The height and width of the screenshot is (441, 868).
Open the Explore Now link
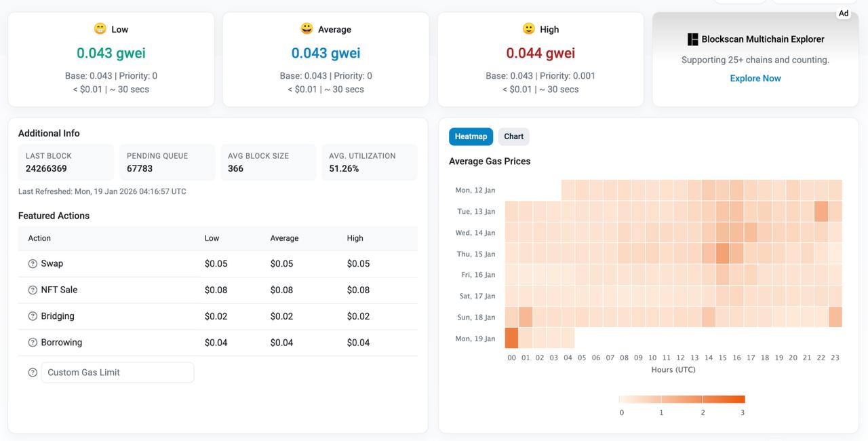[x=755, y=78]
